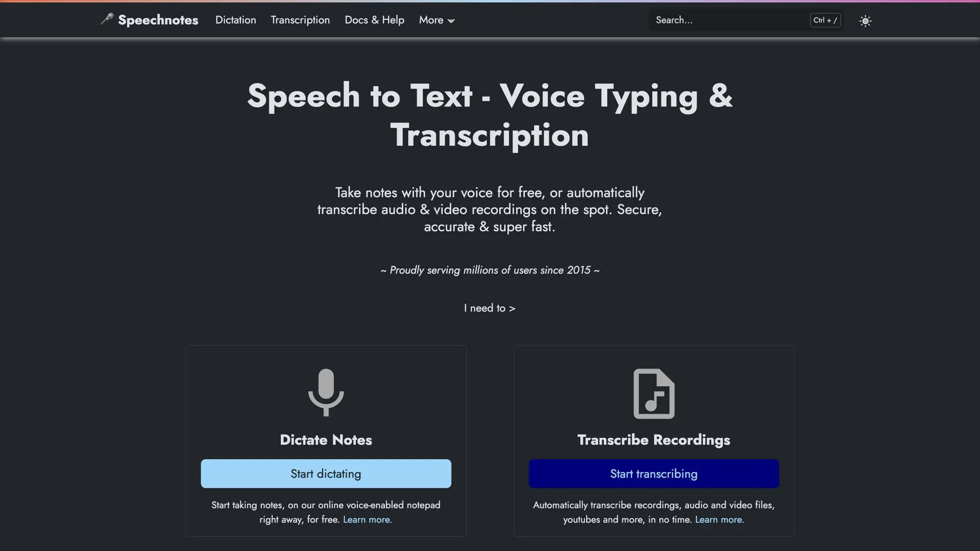Switch to the Transcription page
Image resolution: width=980 pixels, height=551 pixels.
300,20
